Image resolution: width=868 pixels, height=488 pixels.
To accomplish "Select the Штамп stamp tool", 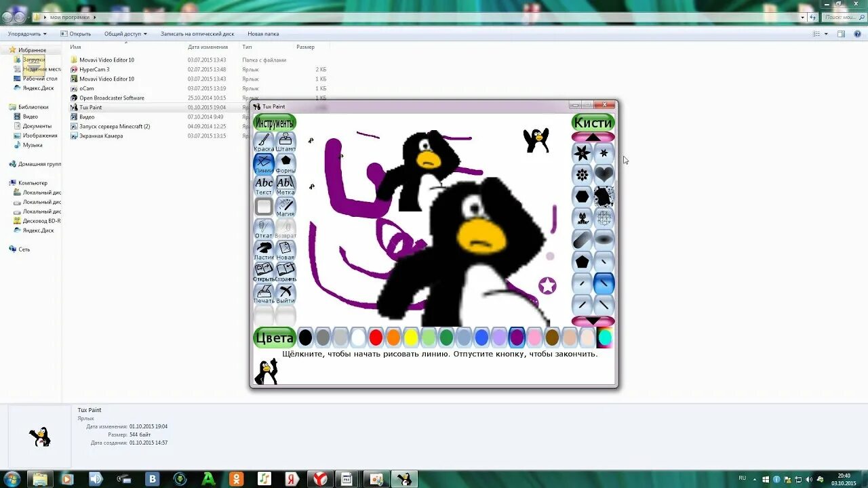I will [x=285, y=142].
